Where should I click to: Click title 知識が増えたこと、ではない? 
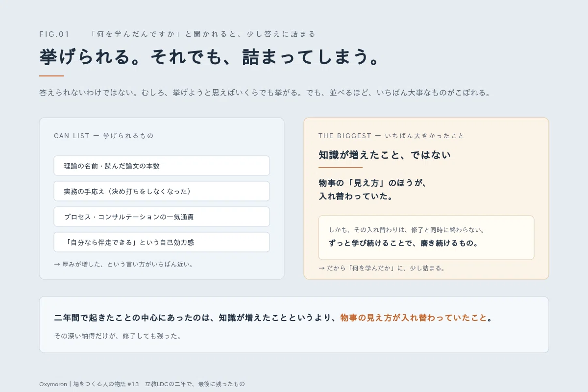[x=385, y=155]
